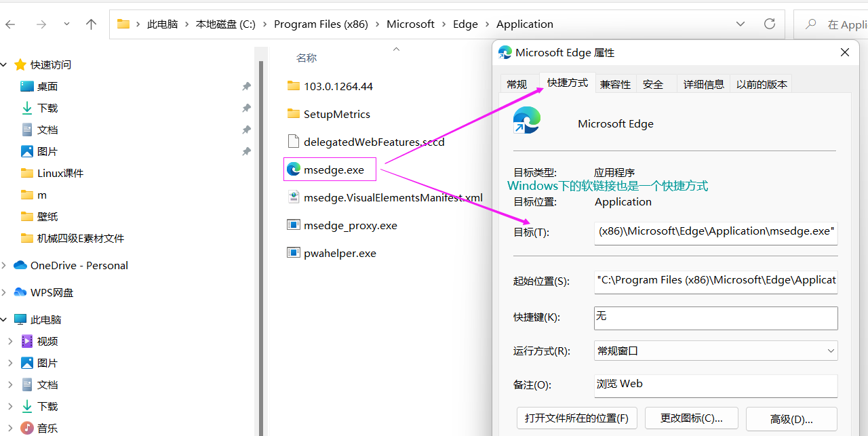This screenshot has height=436, width=868.
Task: Switch to 快捷方式 tab
Action: pos(568,82)
